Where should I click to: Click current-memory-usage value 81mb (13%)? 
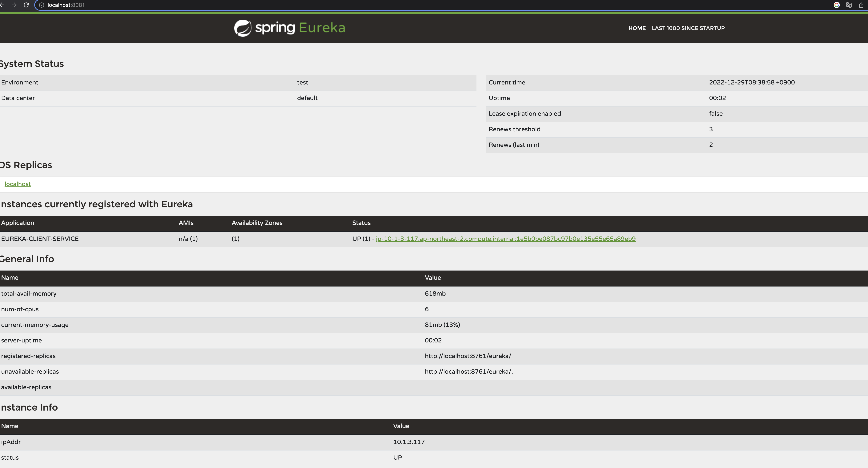click(x=442, y=325)
